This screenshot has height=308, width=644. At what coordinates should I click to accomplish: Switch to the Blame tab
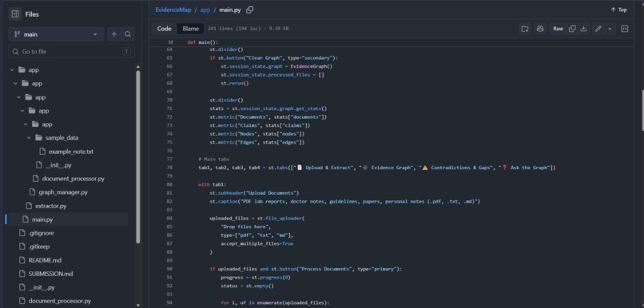191,29
